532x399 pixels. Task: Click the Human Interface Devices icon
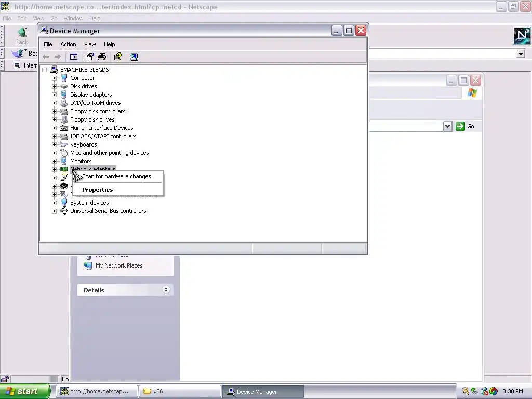click(x=64, y=128)
